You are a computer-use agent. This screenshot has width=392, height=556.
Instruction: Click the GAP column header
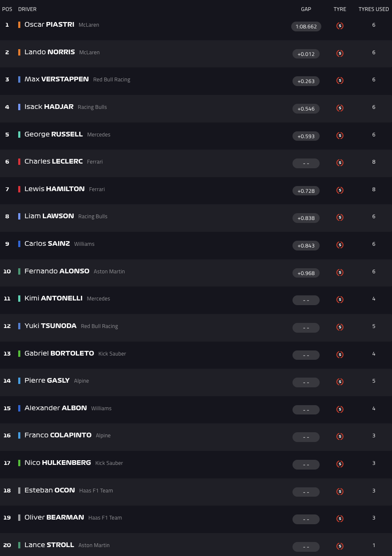coord(306,9)
